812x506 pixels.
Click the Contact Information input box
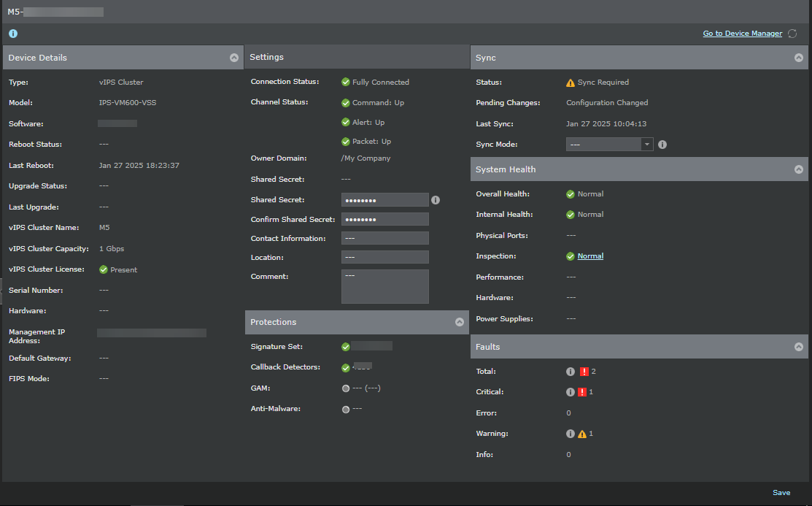tap(384, 238)
